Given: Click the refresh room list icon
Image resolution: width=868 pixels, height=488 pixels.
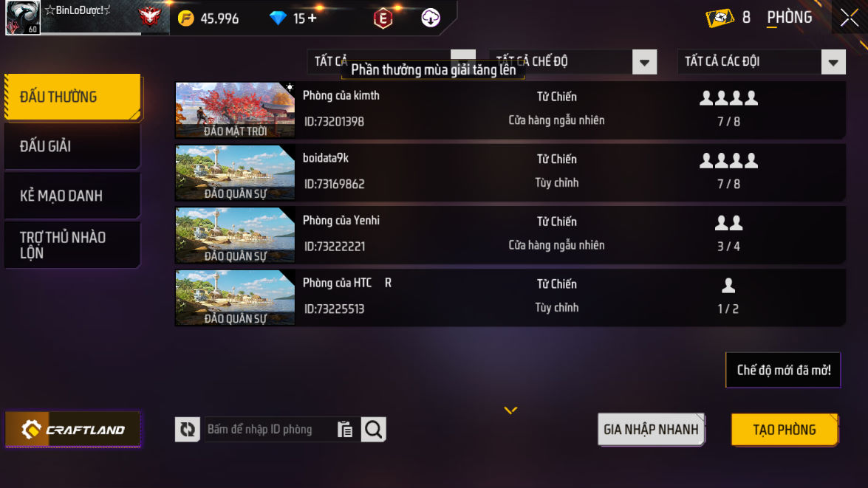Looking at the screenshot, I should tap(187, 430).
